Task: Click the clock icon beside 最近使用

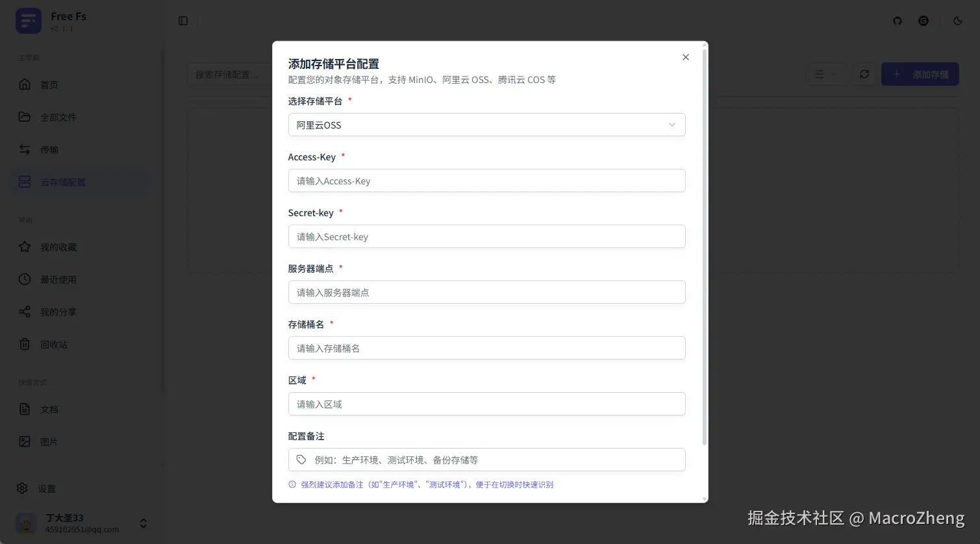Action: pyautogui.click(x=25, y=279)
